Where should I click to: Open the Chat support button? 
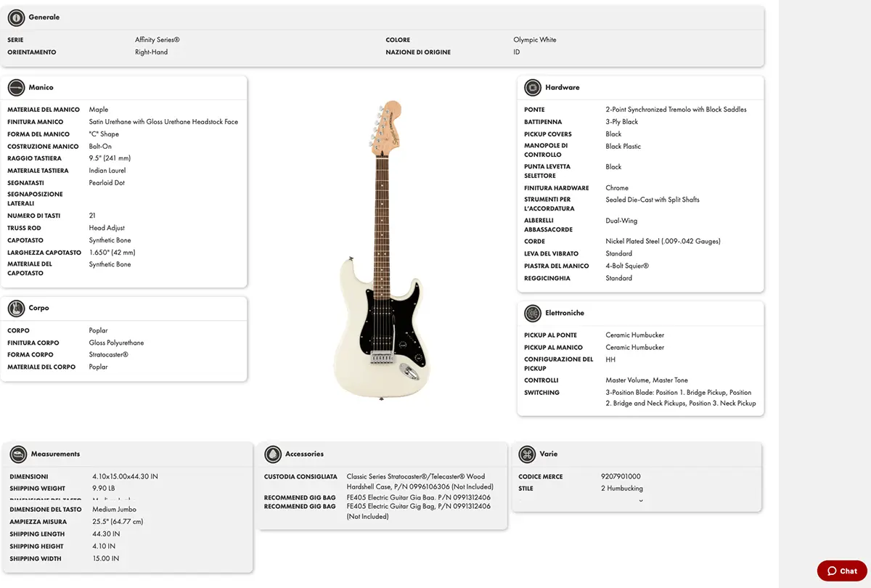tap(842, 571)
